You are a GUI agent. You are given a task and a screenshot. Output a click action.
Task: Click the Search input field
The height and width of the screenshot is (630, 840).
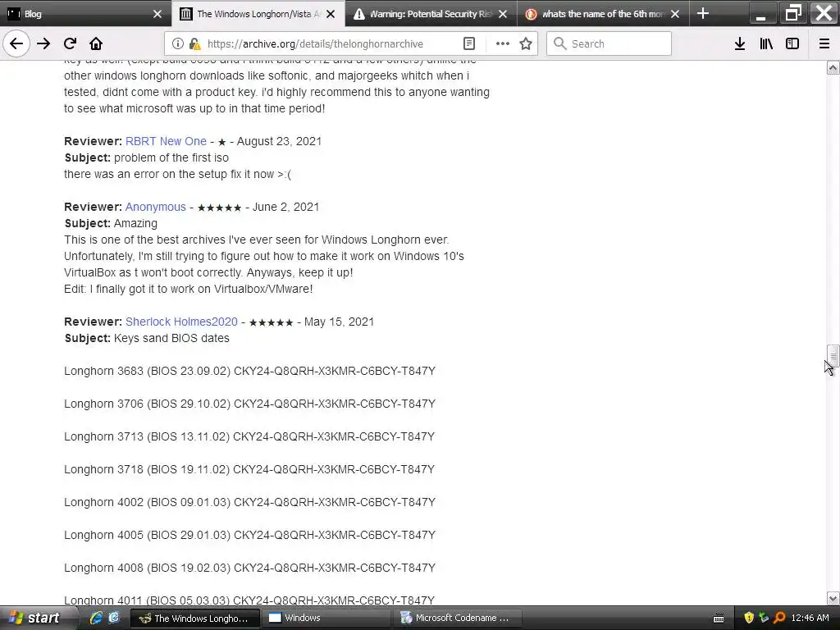[609, 43]
